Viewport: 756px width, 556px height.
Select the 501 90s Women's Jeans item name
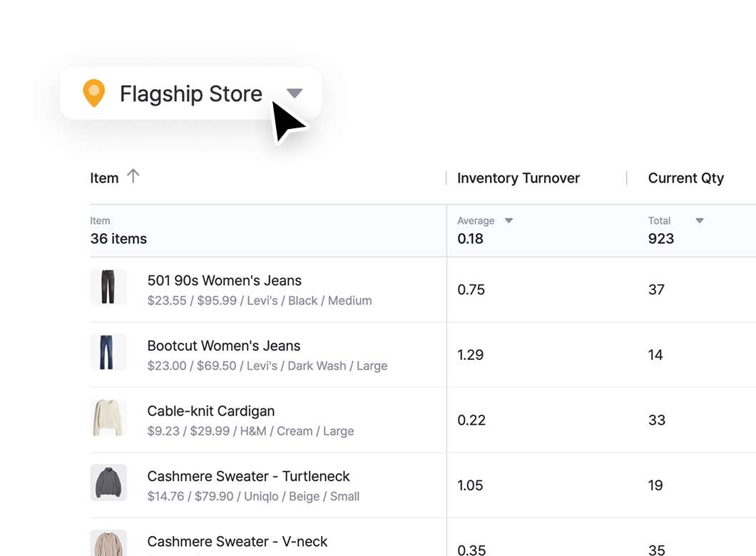(224, 280)
